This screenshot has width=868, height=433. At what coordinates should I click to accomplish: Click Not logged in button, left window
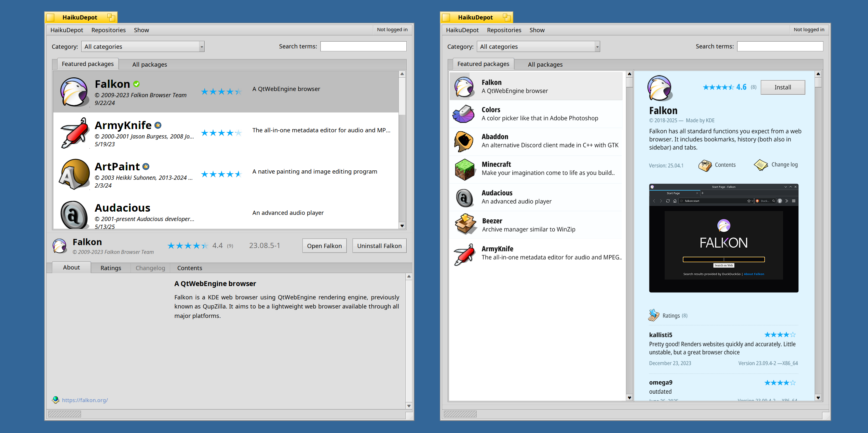[x=392, y=30]
